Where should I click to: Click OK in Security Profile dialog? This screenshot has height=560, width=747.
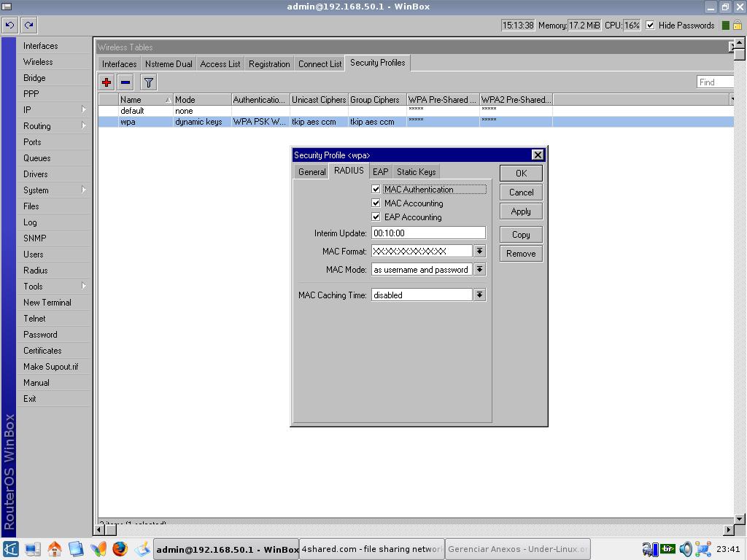point(521,174)
